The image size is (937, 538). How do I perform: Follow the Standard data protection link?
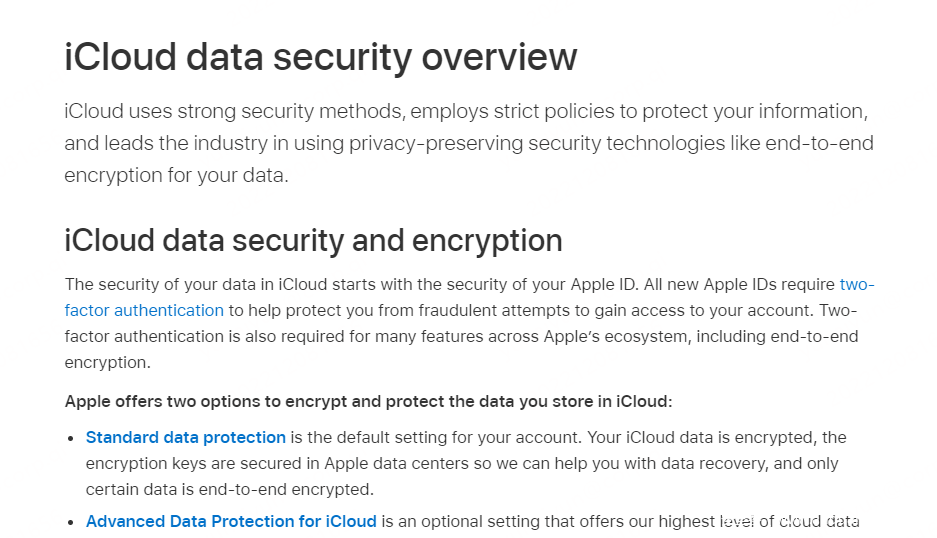point(186,438)
